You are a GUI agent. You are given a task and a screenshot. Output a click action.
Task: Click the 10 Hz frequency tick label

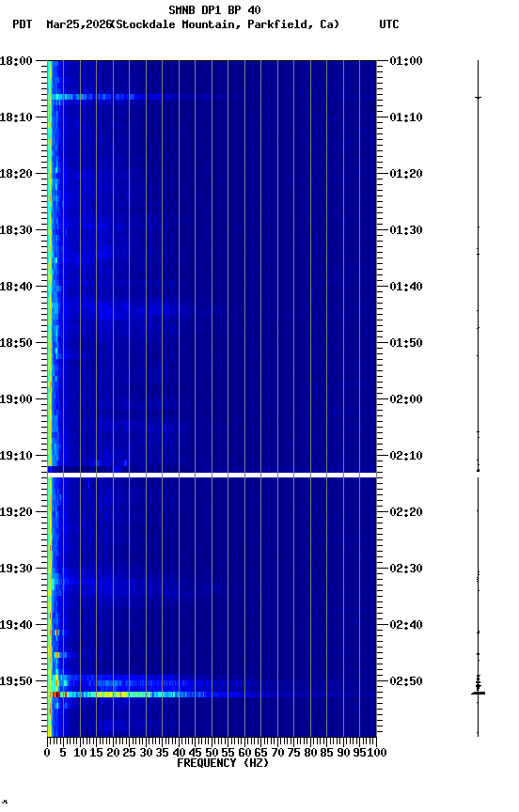[x=80, y=753]
